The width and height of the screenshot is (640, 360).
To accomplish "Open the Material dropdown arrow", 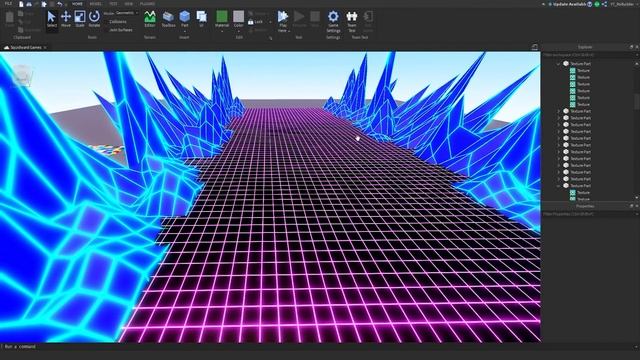I will point(222,31).
